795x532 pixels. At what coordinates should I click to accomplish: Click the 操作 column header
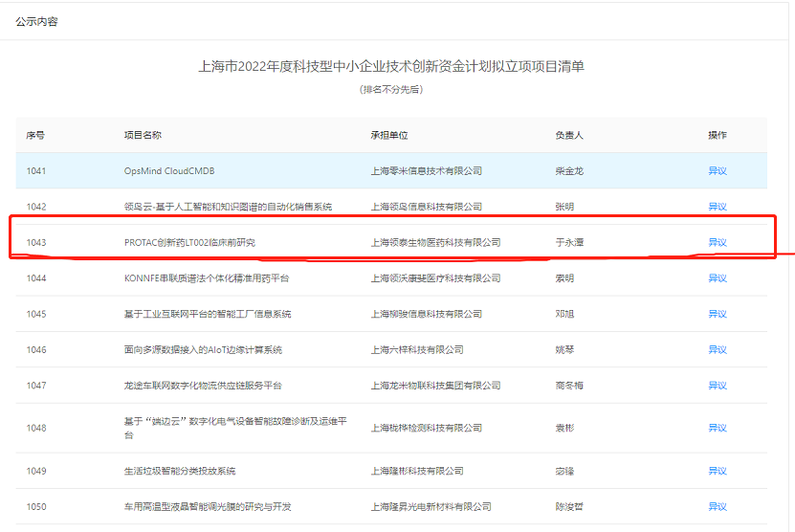(x=717, y=135)
